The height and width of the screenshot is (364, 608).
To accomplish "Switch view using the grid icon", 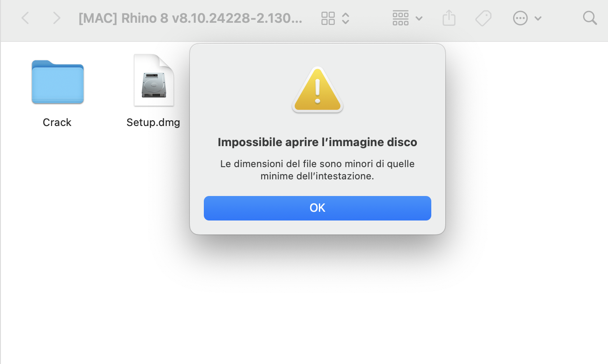I will click(328, 18).
